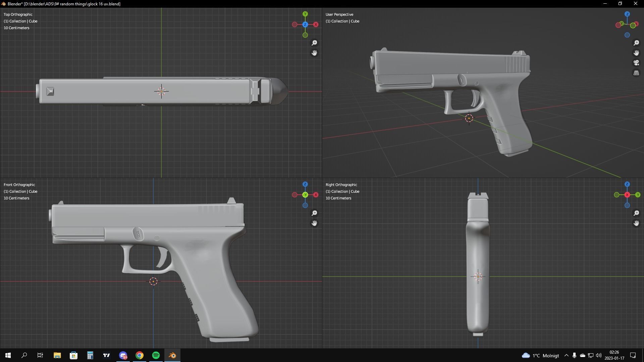The width and height of the screenshot is (644, 362).
Task: Open TradingView from taskbar
Action: [x=106, y=355]
